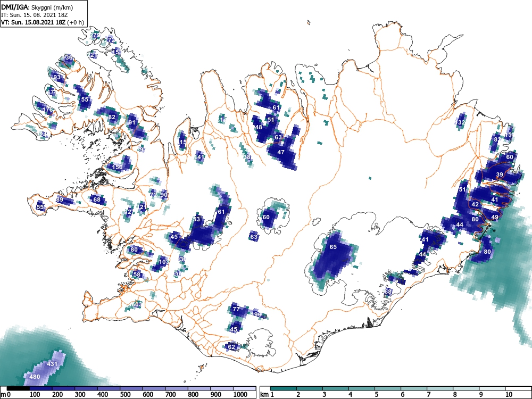532x399 pixels.
Task: Click the '10' label on the kilometer legend
Action: click(x=509, y=395)
